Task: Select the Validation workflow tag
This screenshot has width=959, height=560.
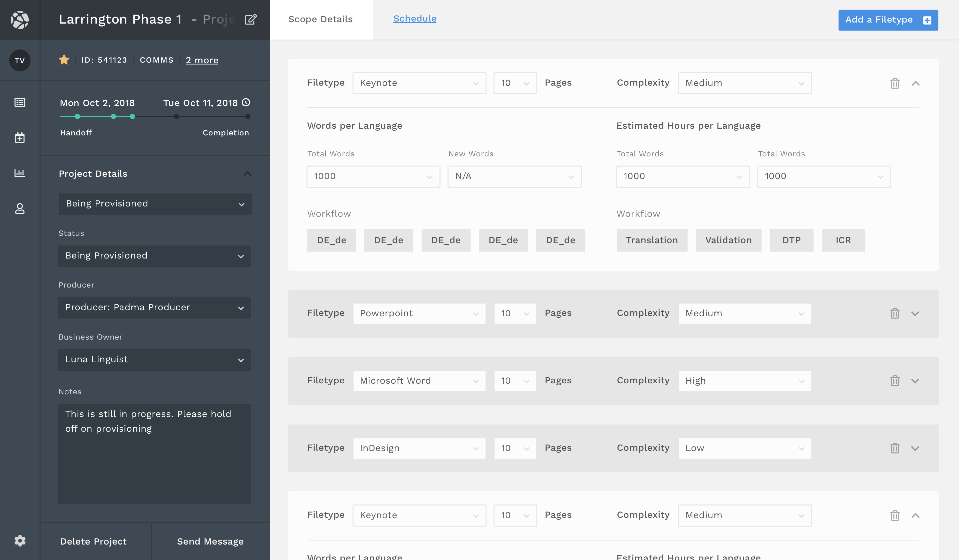Action: (x=728, y=240)
